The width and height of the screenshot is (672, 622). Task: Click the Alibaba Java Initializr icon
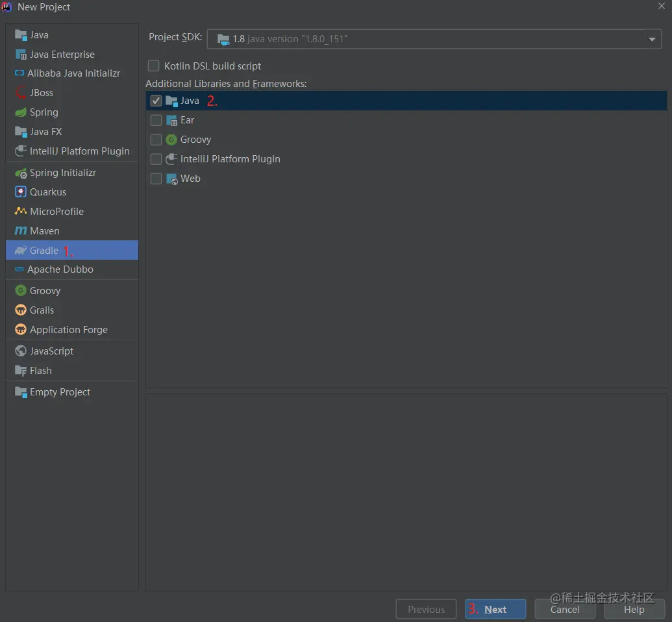point(19,73)
